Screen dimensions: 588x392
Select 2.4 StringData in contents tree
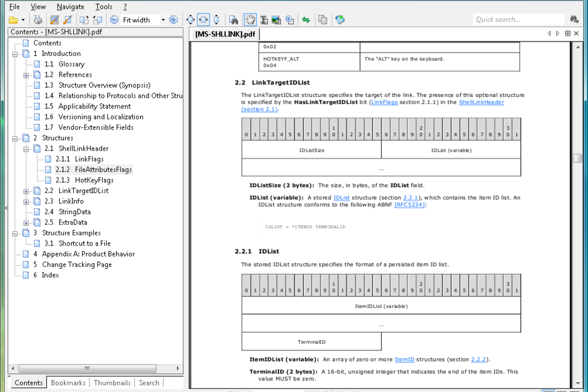coord(67,212)
